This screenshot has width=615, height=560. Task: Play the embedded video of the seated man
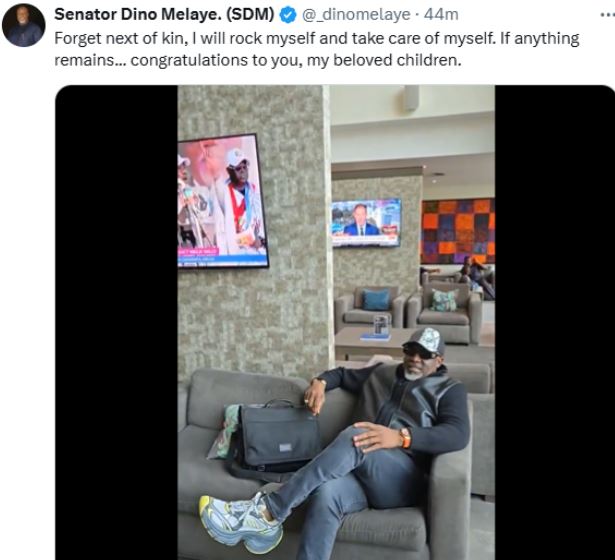pos(336,322)
